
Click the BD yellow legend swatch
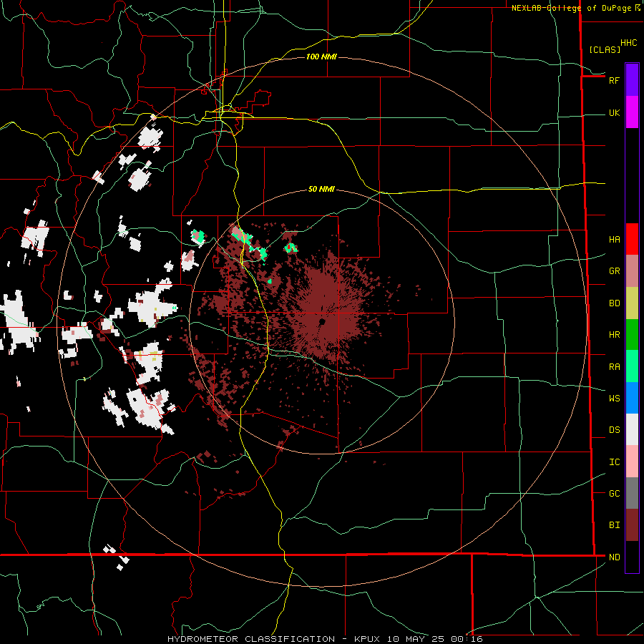point(632,303)
